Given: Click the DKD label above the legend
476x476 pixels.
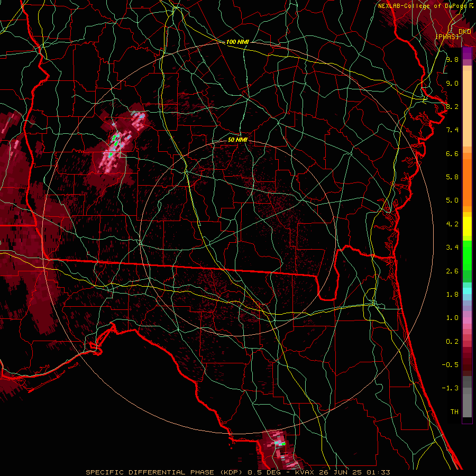Looking at the screenshot, I should point(465,32).
